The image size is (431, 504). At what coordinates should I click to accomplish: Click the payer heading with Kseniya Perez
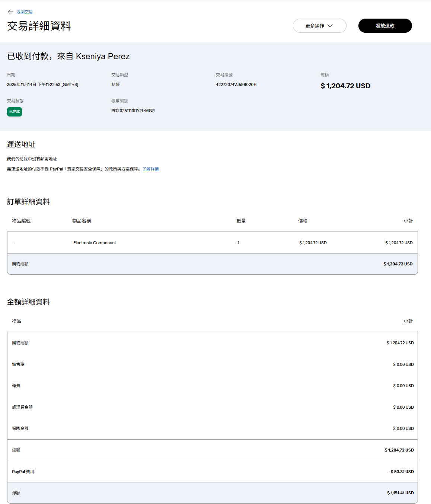68,56
